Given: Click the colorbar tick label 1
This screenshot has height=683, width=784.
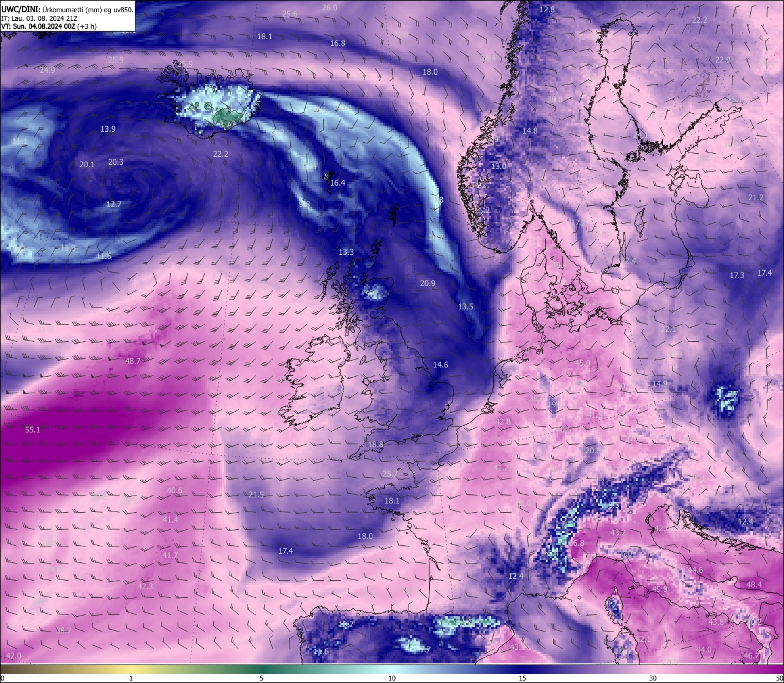Looking at the screenshot, I should point(131,678).
